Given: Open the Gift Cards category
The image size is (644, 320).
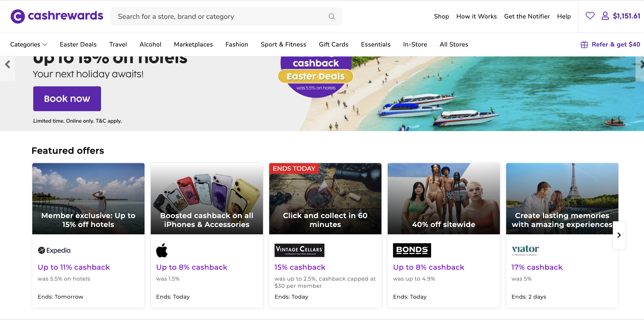Looking at the screenshot, I should pyautogui.click(x=334, y=45).
